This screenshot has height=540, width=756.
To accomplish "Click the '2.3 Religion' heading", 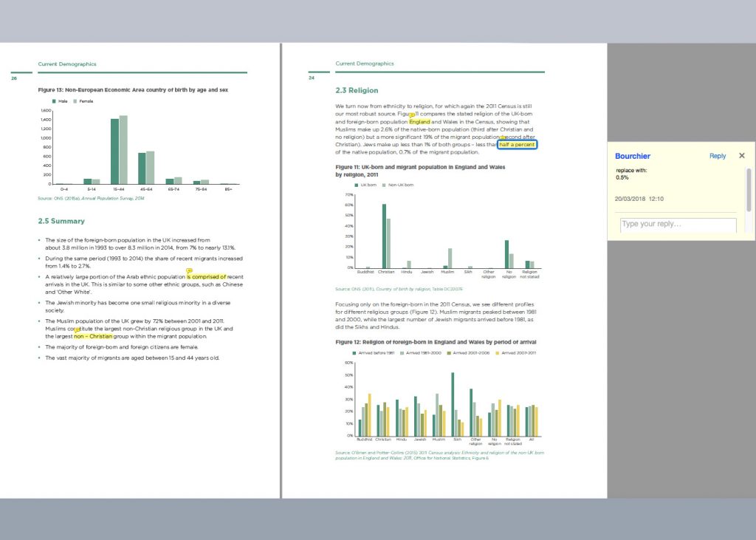I will click(x=357, y=90).
